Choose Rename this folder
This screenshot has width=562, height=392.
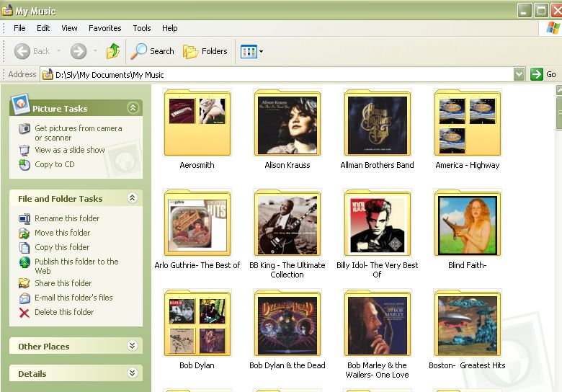point(67,218)
